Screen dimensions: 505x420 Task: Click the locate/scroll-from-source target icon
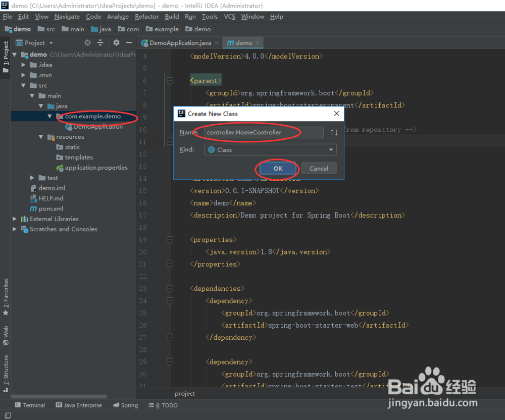point(87,42)
